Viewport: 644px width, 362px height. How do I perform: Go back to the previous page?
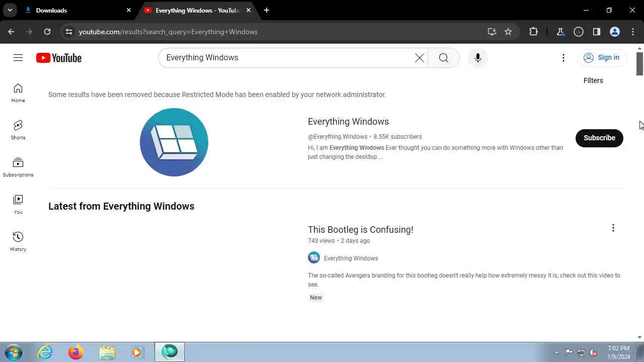point(11,32)
